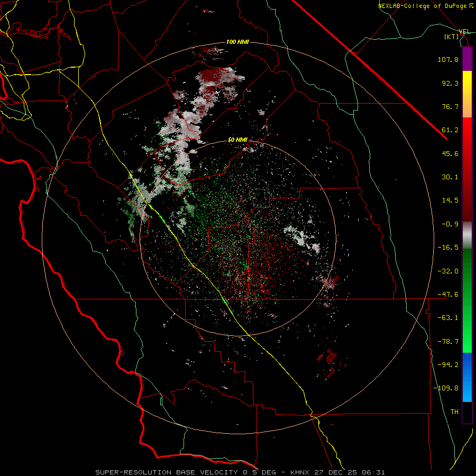Pick the green segment of the color bar

point(467,300)
